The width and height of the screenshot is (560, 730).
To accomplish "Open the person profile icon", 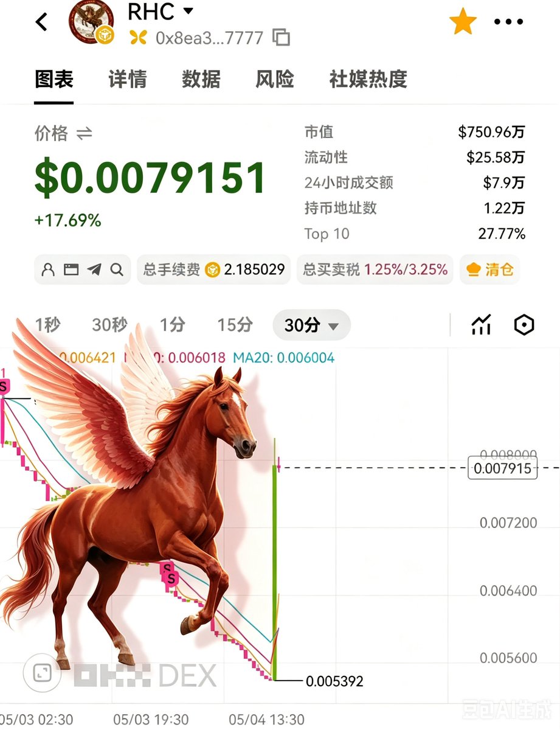I will pyautogui.click(x=48, y=269).
